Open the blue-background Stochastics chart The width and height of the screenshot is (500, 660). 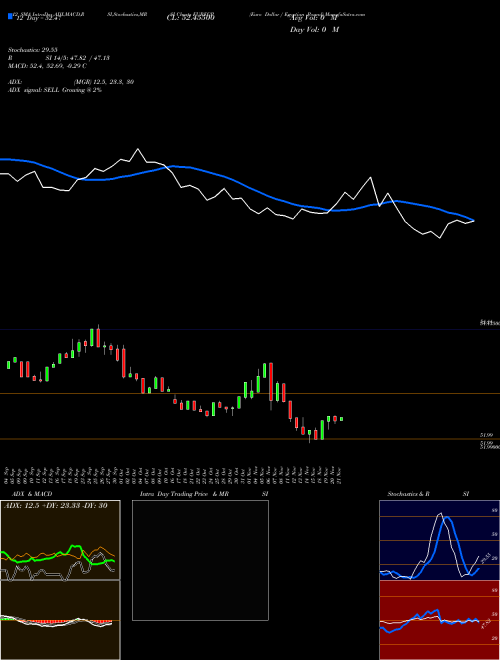point(439,540)
